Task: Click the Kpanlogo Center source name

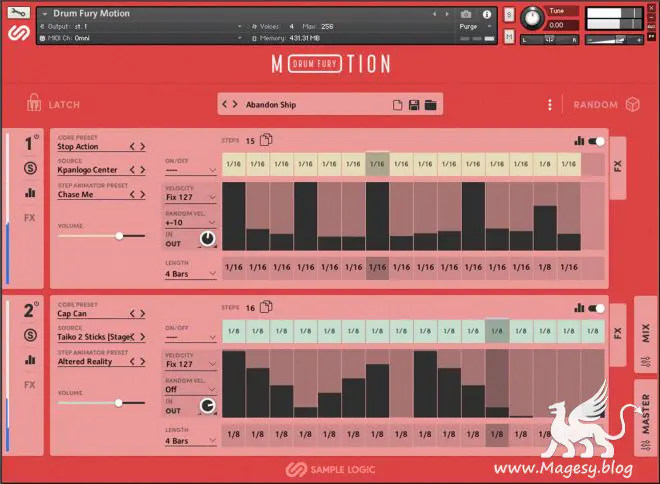Action: pyautogui.click(x=87, y=170)
